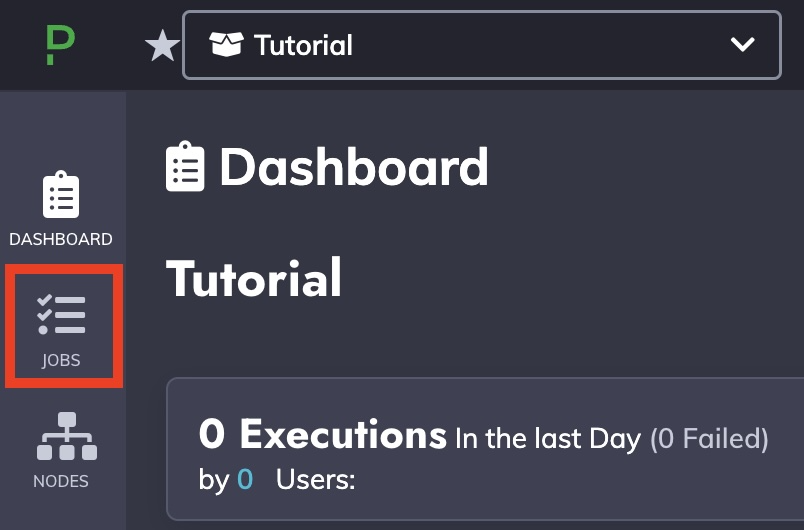Click the 'In the last Day' text
The width and height of the screenshot is (804, 530).
[x=548, y=439]
